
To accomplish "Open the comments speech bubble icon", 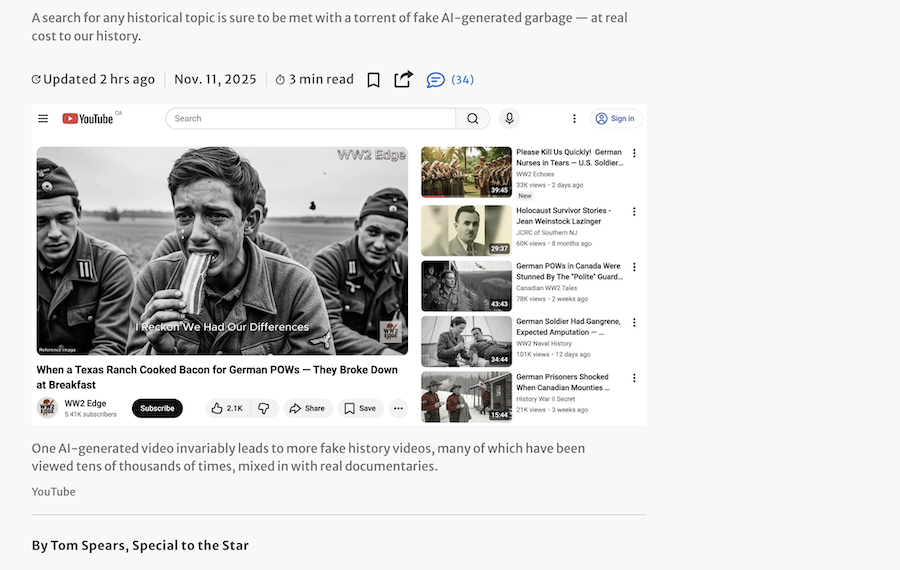I will (435, 80).
